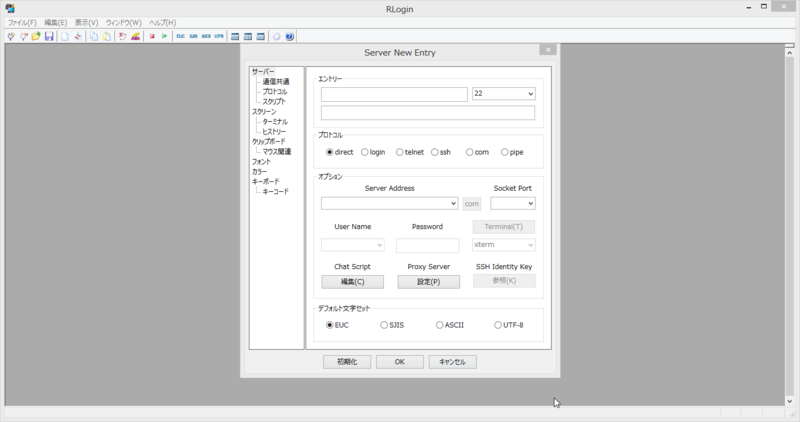Click the SSH Identity Key 参照(K) button
This screenshot has height=422, width=800.
click(504, 281)
